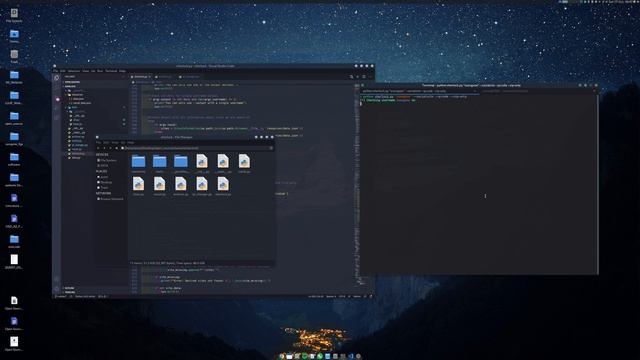Screen dimensions: 640x360
Task: Open Source Control view in VS Code activity bar
Action: coord(57,99)
